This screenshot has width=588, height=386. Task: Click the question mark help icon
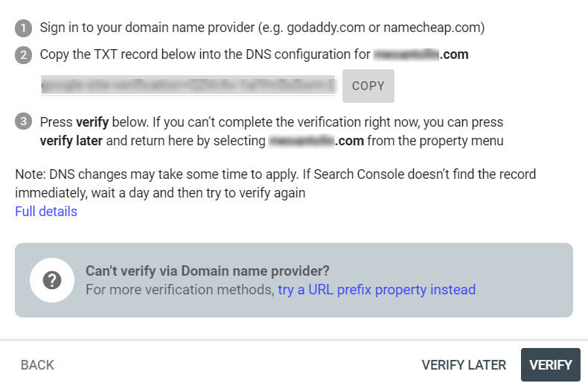(52, 280)
